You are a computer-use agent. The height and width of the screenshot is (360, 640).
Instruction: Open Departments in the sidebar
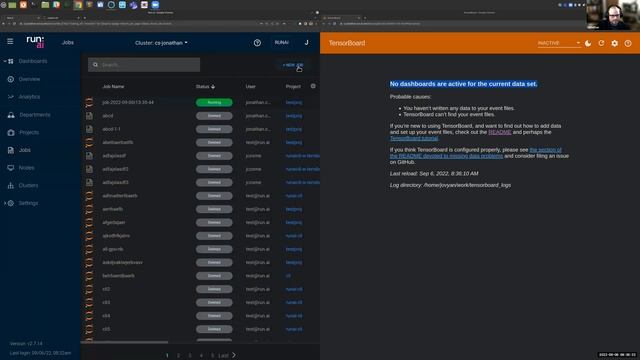click(x=35, y=115)
